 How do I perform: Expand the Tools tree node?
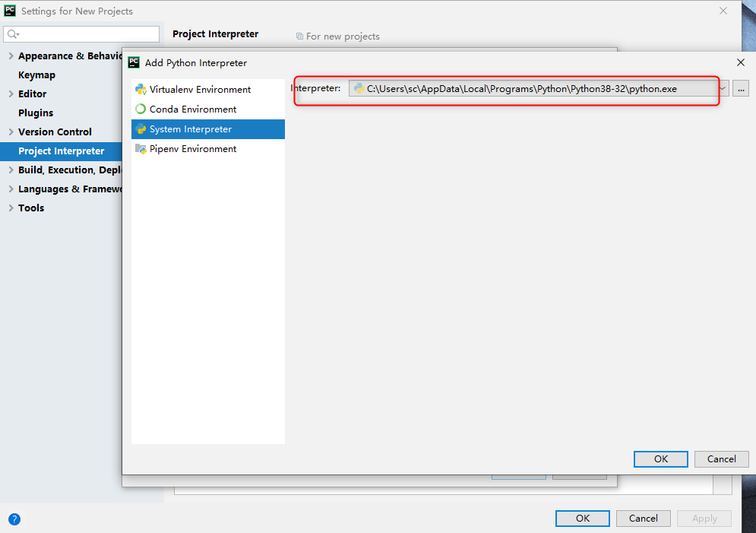click(11, 208)
